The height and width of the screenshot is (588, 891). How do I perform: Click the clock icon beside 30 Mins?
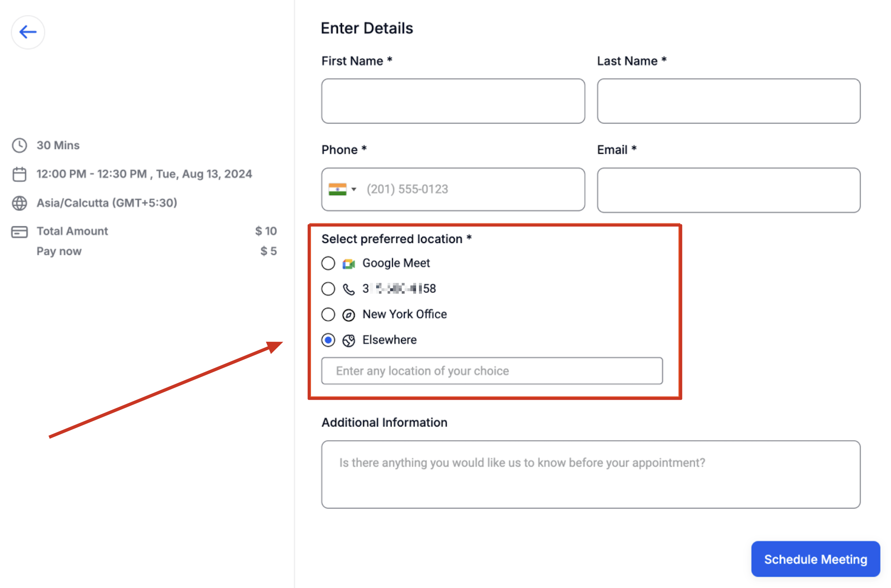[x=19, y=145]
